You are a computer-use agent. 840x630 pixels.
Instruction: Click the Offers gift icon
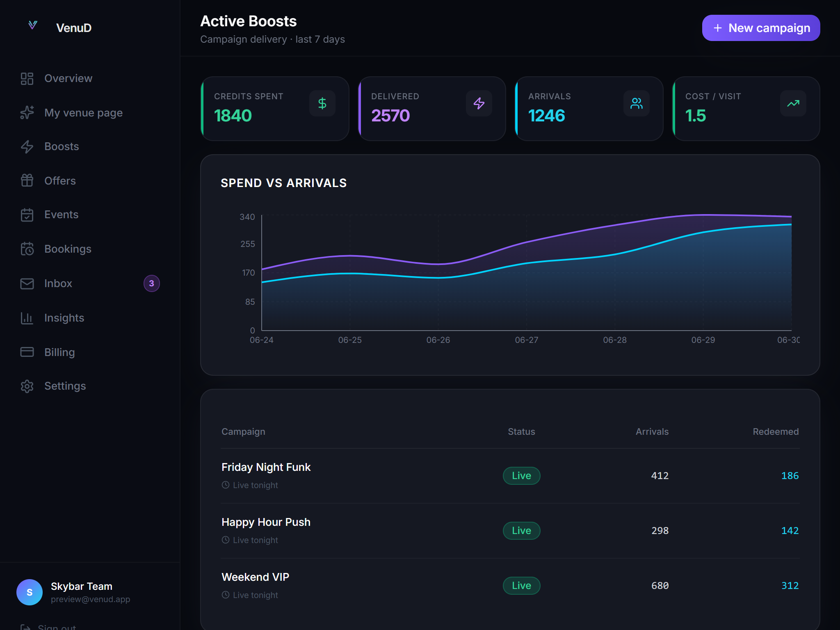tap(27, 180)
